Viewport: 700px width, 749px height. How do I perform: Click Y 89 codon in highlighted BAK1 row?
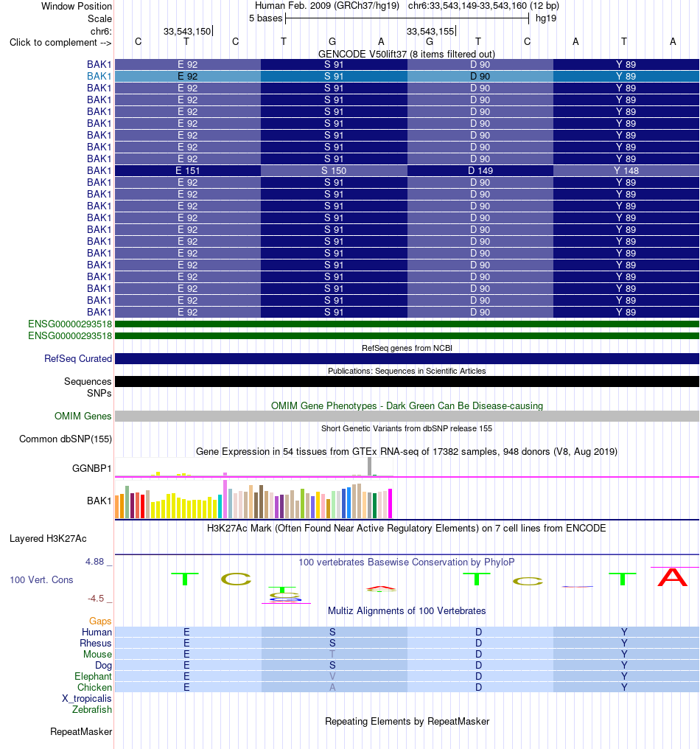click(626, 77)
